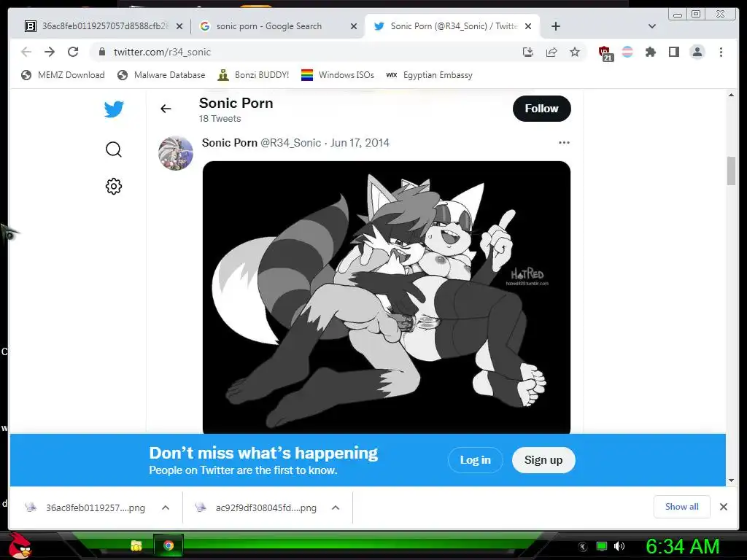The image size is (747, 560).
Task: Open the tweet's three-dot More menu
Action: (564, 142)
